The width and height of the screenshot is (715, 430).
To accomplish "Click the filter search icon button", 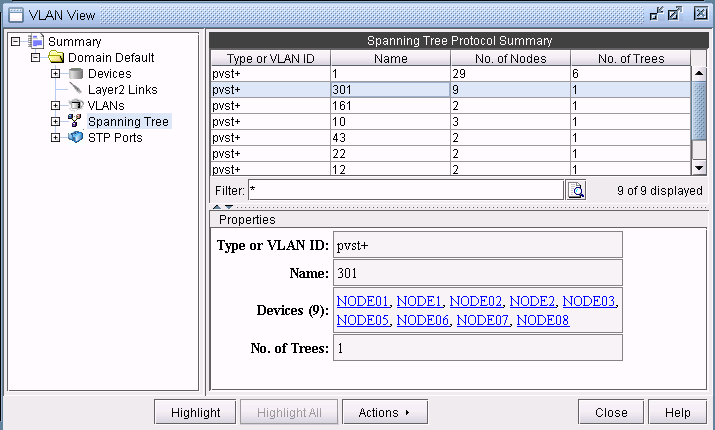I will [x=576, y=190].
